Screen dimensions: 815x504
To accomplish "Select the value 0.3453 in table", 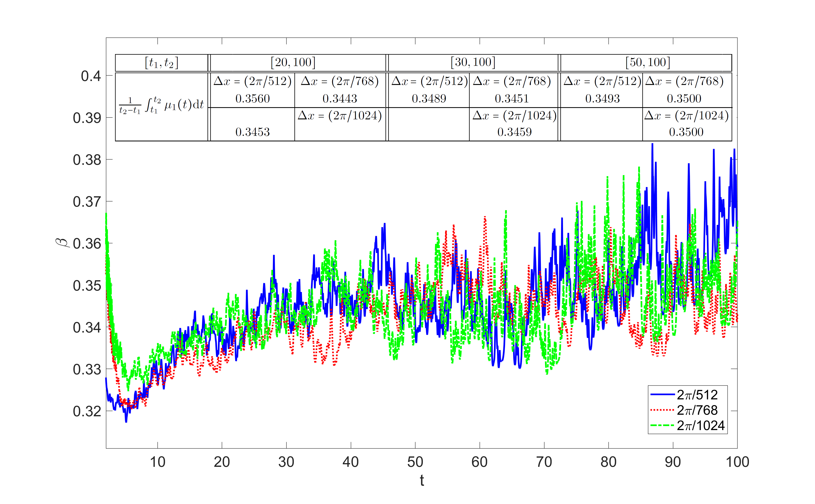I will [x=252, y=132].
